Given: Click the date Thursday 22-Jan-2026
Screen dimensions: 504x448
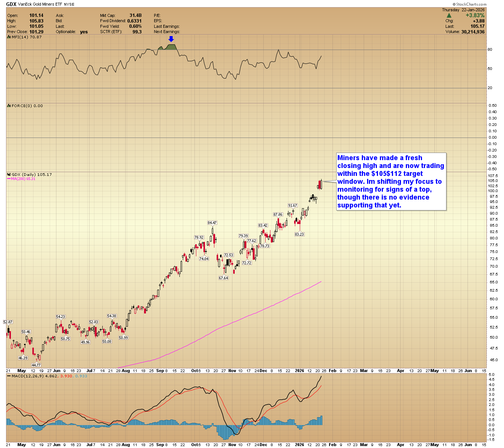Looking at the screenshot, I should pyautogui.click(x=463, y=10).
